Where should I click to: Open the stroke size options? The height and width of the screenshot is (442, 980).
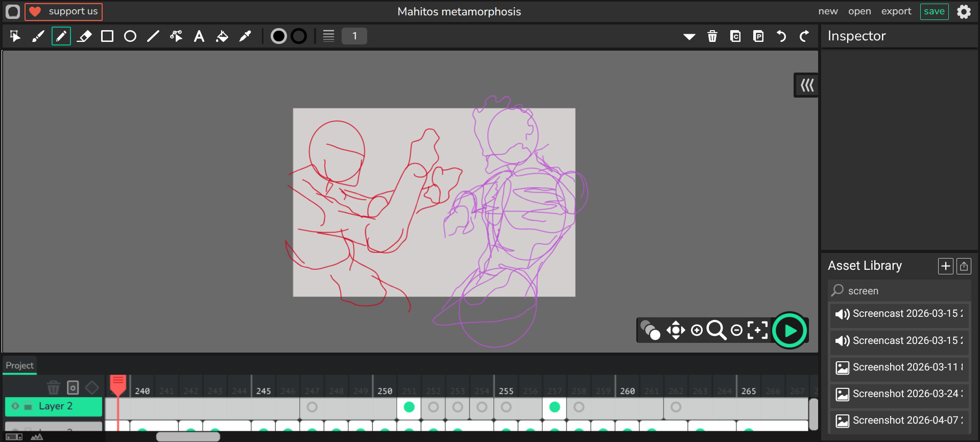[x=328, y=36]
